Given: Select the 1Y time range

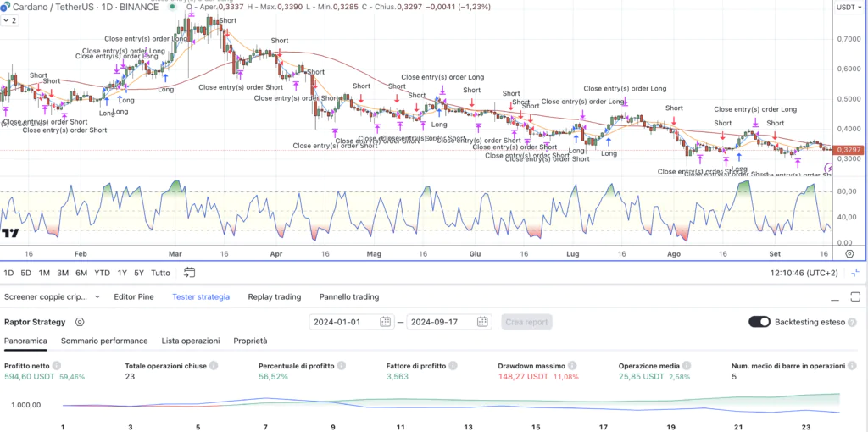Looking at the screenshot, I should [x=122, y=273].
